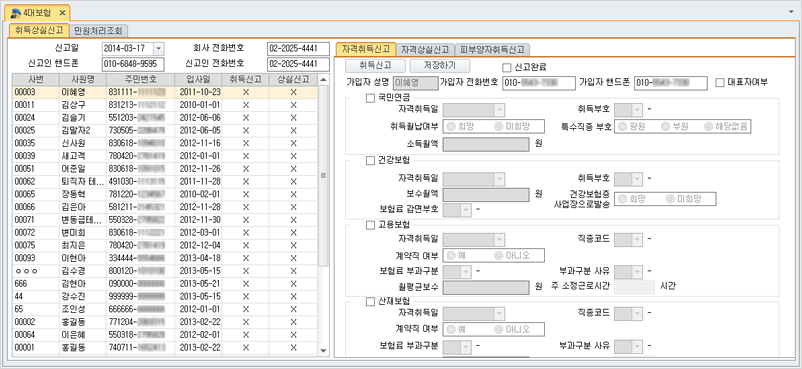Click the 월평균보수 amount field
802x369 pixels.
[485, 287]
